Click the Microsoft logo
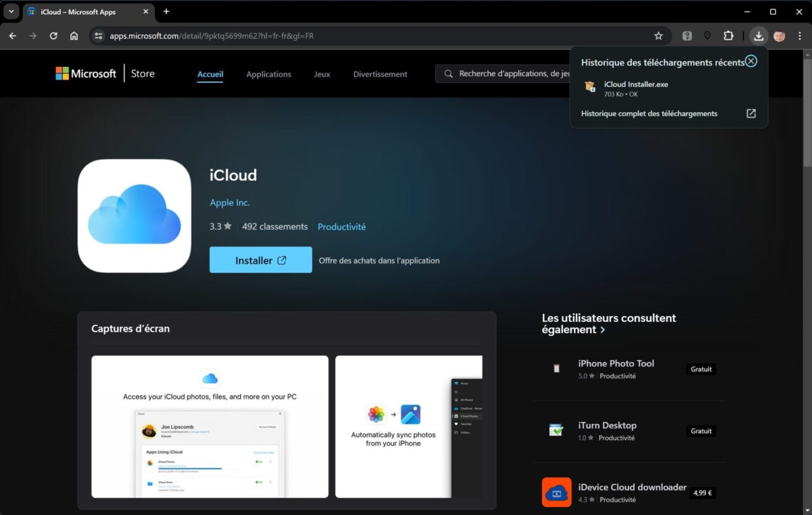 [x=86, y=73]
